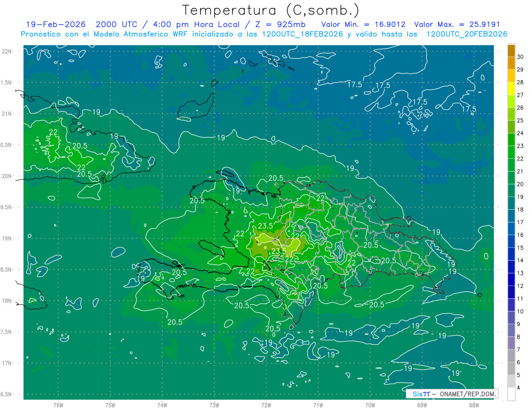Click the colorbar label "24"

[520, 133]
